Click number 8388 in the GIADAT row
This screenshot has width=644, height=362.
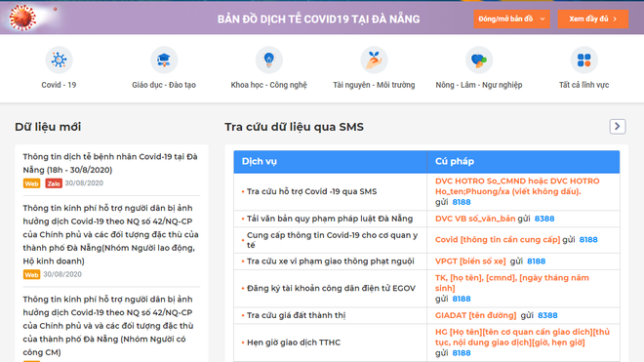tap(547, 315)
